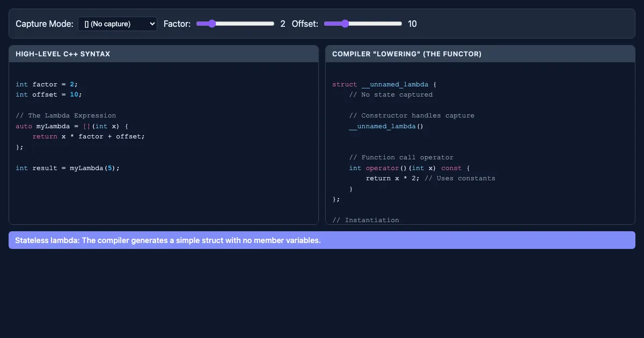The width and height of the screenshot is (644, 338).
Task: Click the line "int factor = 2;"
Action: click(47, 84)
